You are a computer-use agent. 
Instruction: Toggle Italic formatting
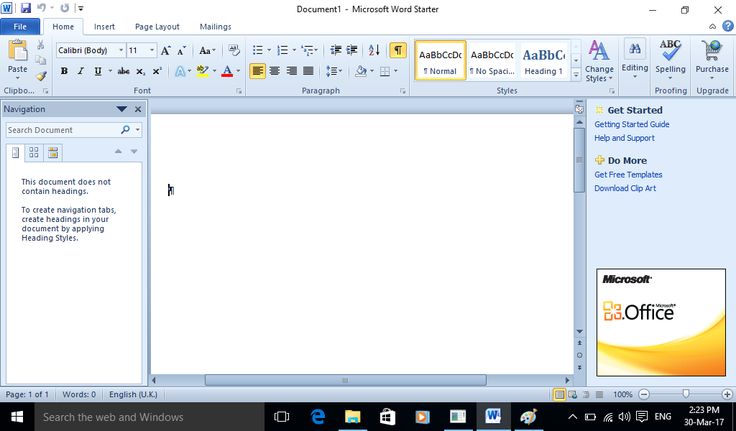coord(81,71)
